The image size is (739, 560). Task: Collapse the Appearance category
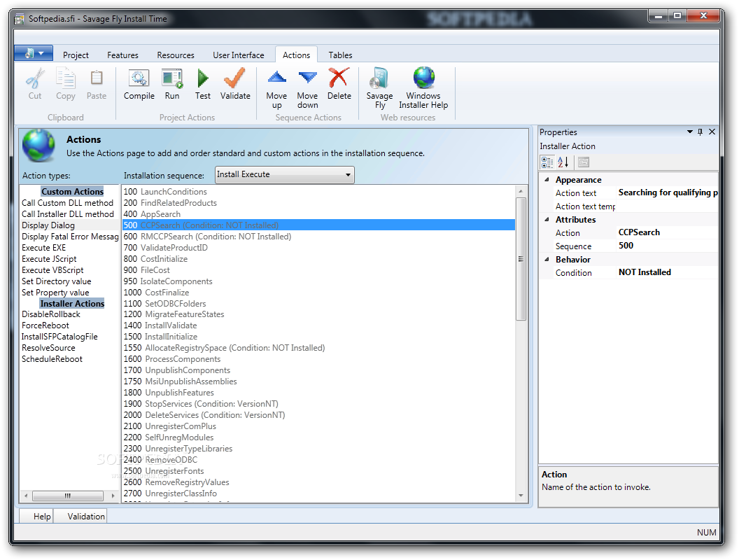tap(547, 180)
